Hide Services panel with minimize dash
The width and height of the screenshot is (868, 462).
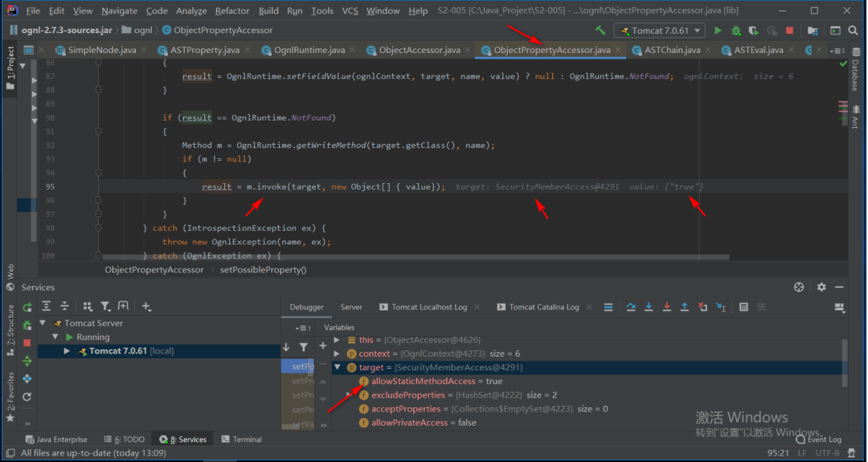839,287
